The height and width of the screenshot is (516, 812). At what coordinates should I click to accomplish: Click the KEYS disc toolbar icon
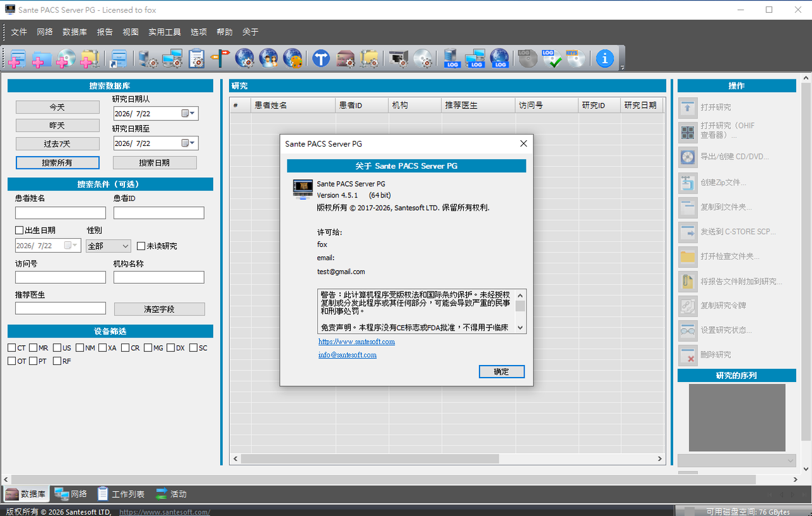[575, 58]
